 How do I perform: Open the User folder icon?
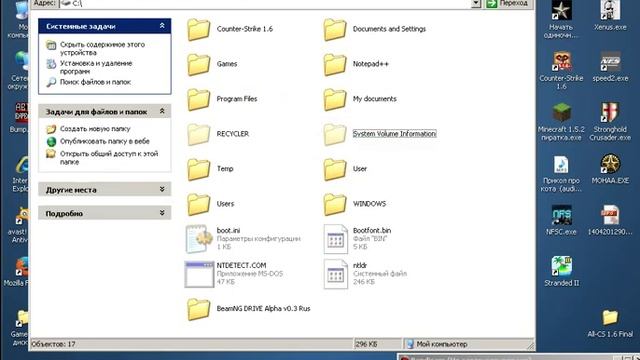pyautogui.click(x=335, y=169)
